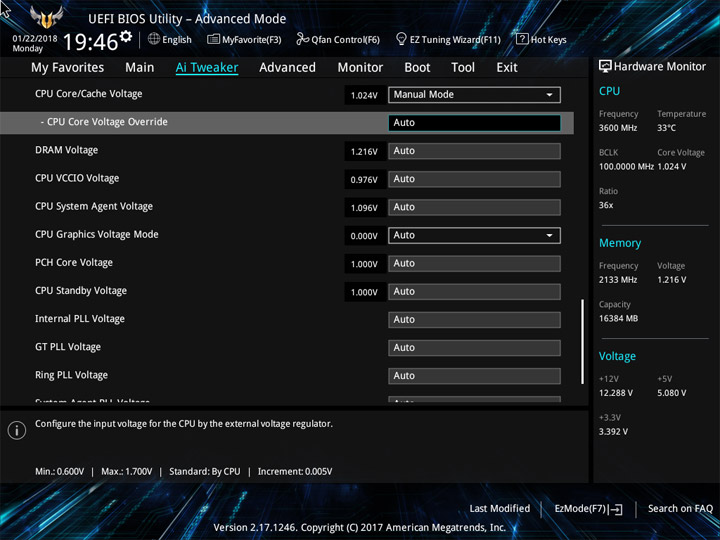
Task: Click the info icon in help panel
Action: (17, 430)
